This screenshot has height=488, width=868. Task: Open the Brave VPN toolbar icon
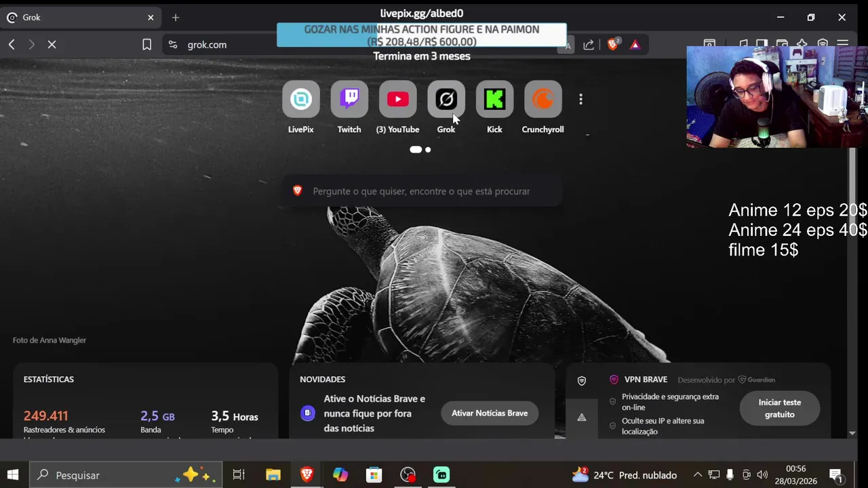[x=823, y=44]
